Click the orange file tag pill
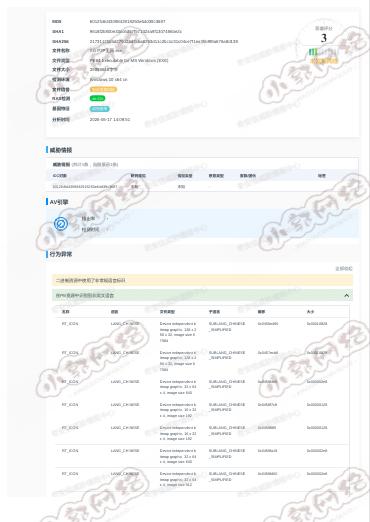 (x=103, y=89)
